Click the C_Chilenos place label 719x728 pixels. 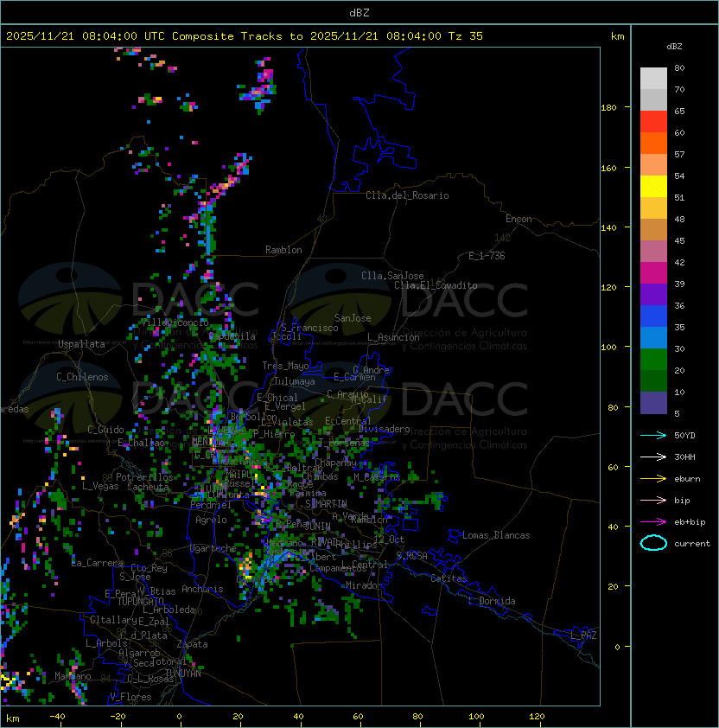(82, 377)
